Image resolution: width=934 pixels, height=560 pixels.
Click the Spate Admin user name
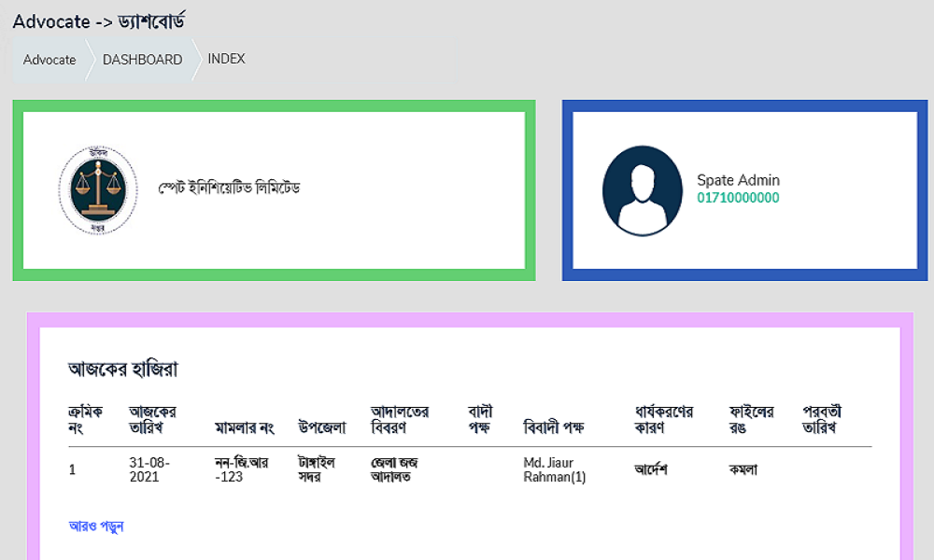pyautogui.click(x=738, y=180)
